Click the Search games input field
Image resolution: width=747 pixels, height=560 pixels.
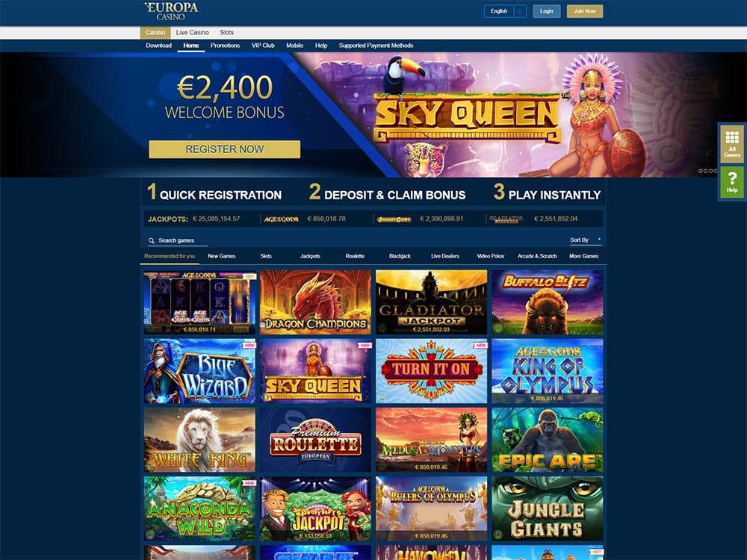pos(177,240)
